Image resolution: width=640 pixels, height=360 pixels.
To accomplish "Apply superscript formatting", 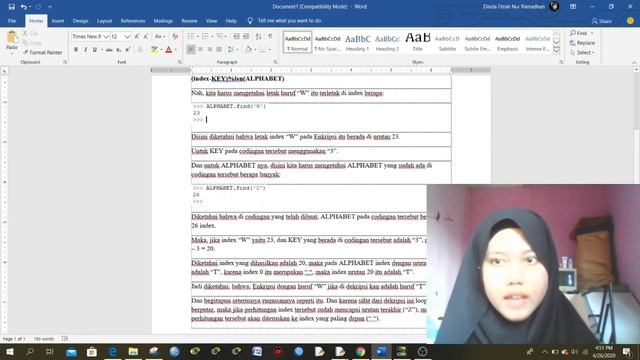I will click(x=128, y=49).
